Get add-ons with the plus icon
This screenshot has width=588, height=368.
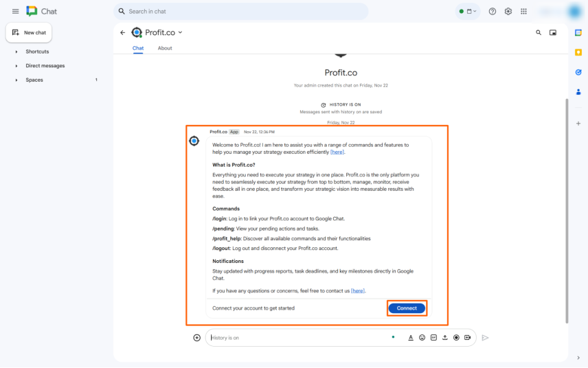pos(578,124)
